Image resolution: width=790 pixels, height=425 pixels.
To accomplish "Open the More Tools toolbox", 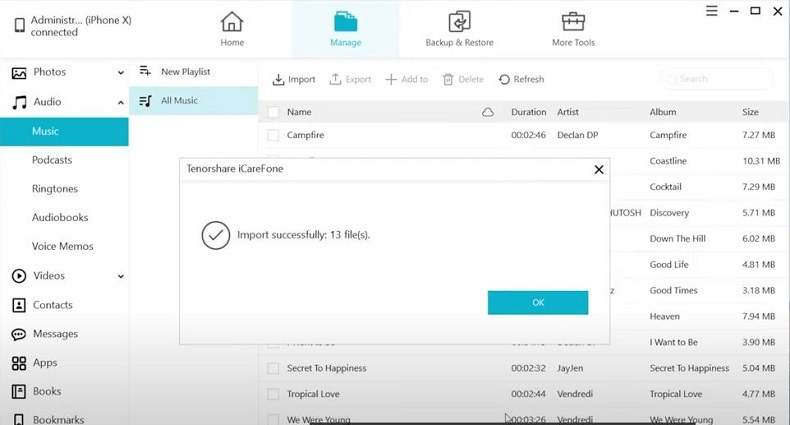I will (x=573, y=22).
